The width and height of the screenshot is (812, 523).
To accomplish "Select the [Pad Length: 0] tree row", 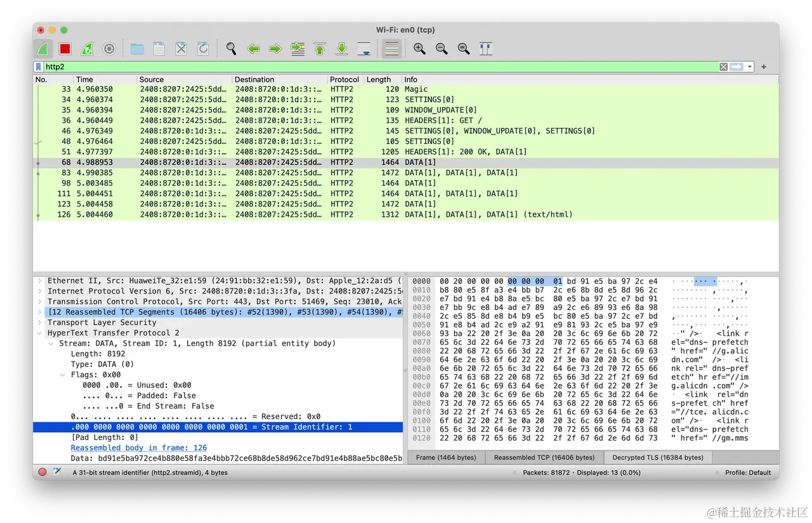I will (x=218, y=437).
